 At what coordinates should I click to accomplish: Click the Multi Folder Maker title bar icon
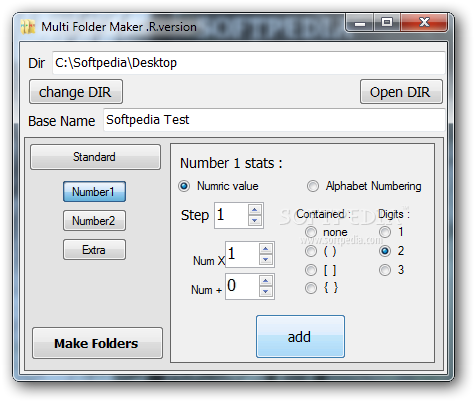28,27
